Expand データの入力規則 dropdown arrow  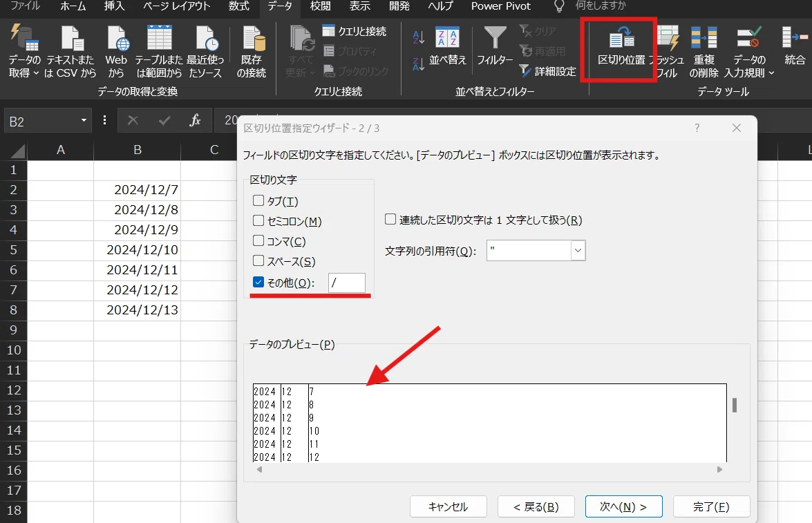(771, 73)
